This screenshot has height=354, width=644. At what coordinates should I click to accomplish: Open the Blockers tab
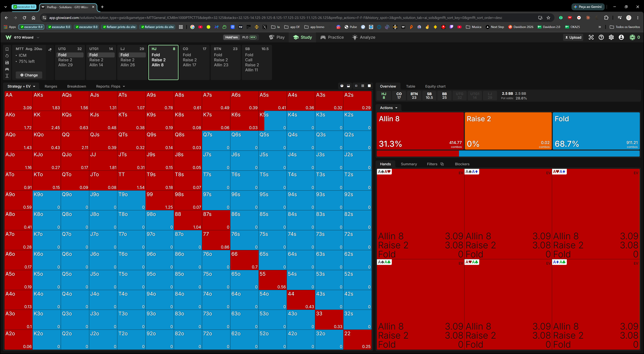tap(462, 164)
